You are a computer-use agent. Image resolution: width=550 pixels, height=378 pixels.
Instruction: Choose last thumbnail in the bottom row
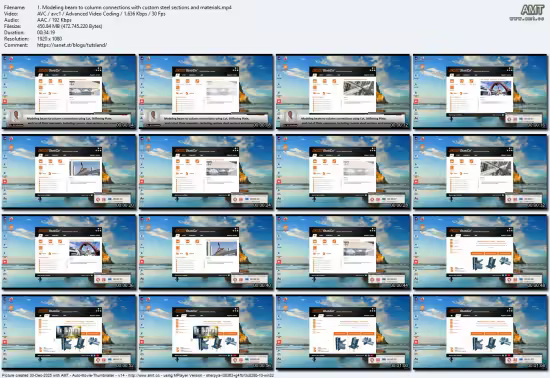pyautogui.click(x=480, y=332)
